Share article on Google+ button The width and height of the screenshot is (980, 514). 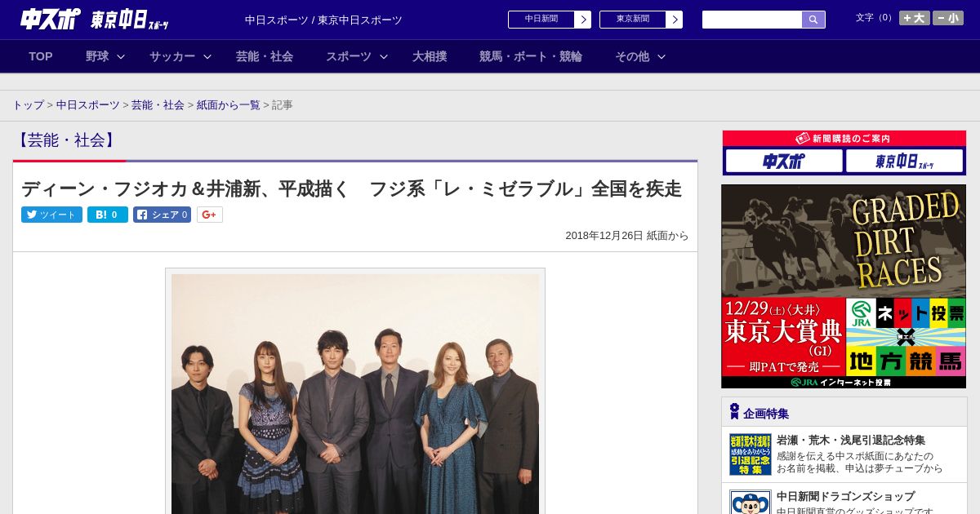pyautogui.click(x=210, y=215)
